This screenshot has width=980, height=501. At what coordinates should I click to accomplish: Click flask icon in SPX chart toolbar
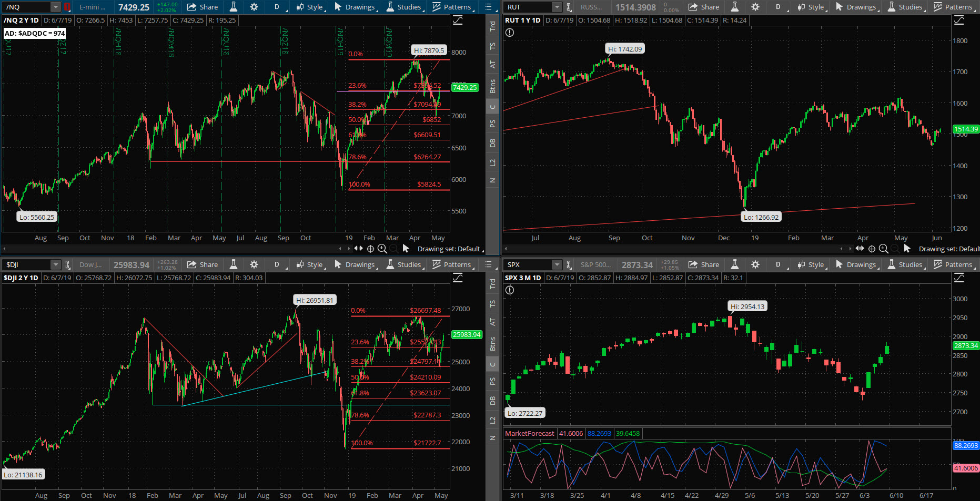pos(735,264)
